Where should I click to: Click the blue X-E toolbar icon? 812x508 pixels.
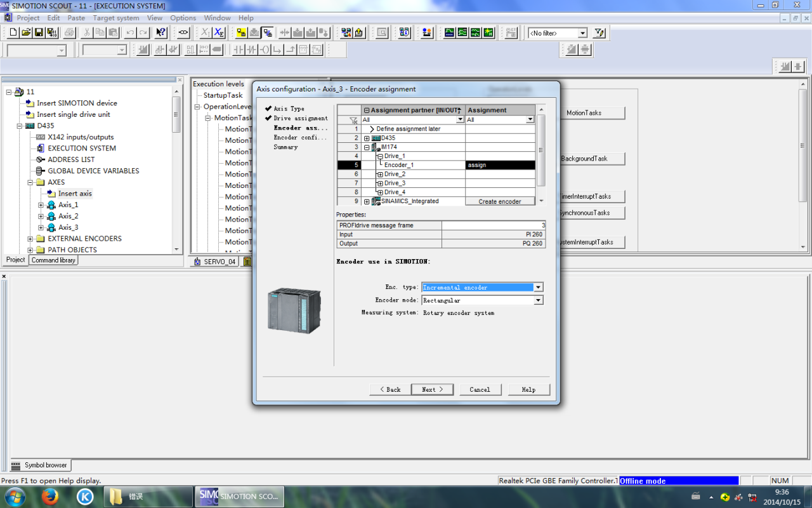click(219, 32)
